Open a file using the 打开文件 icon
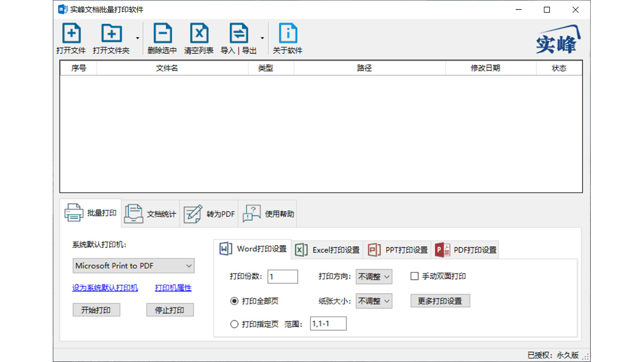 (x=71, y=38)
